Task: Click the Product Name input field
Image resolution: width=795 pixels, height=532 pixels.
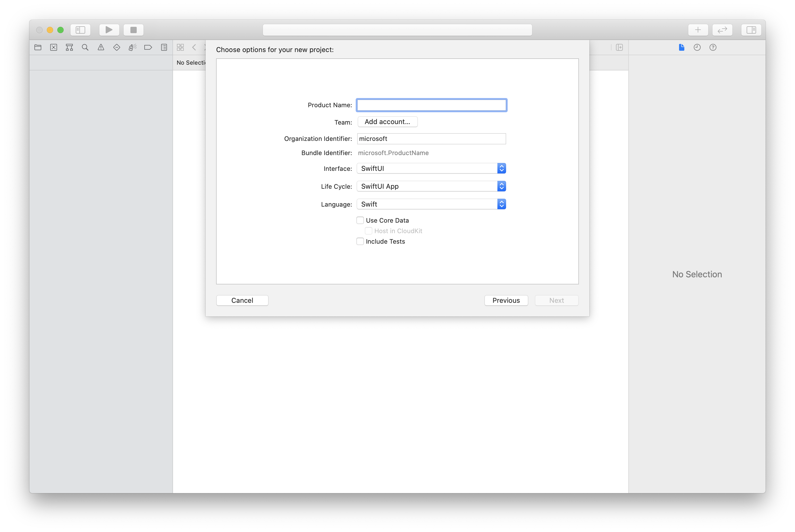Action: [432, 105]
